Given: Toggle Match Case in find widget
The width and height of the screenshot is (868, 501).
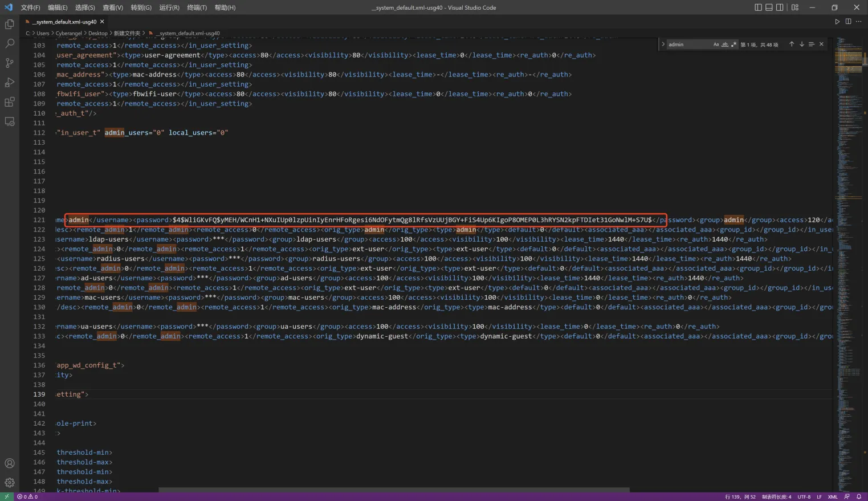Looking at the screenshot, I should [716, 44].
